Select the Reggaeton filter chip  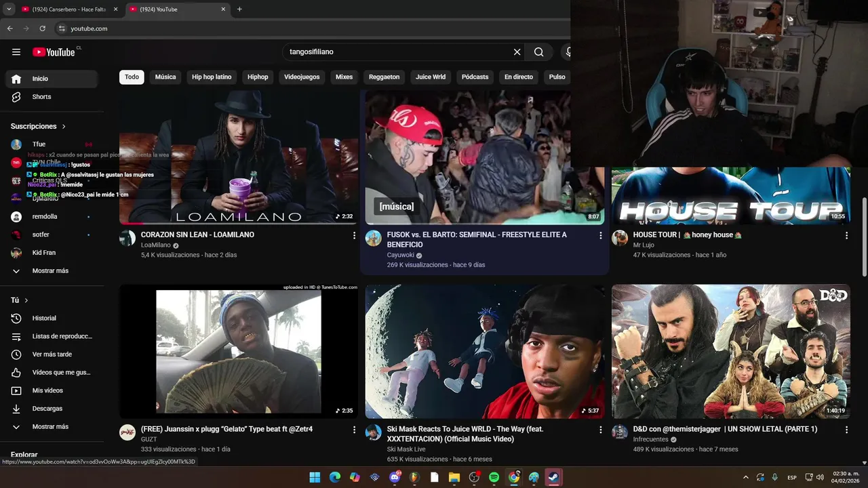(384, 77)
